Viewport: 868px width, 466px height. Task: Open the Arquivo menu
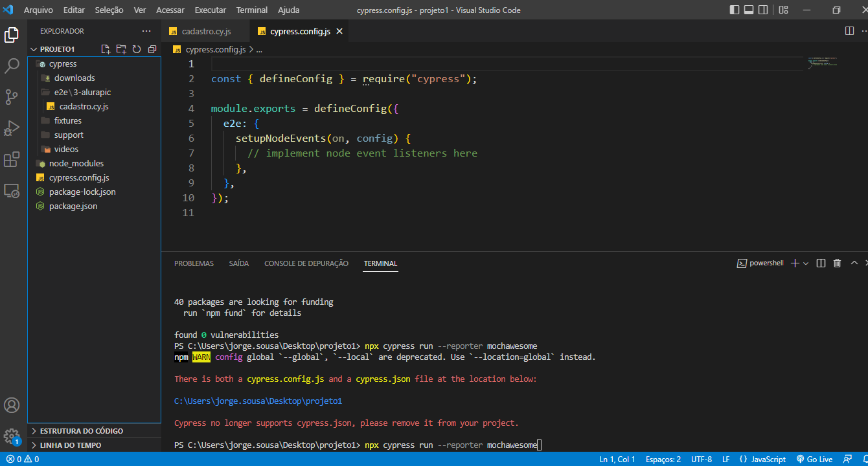point(38,10)
